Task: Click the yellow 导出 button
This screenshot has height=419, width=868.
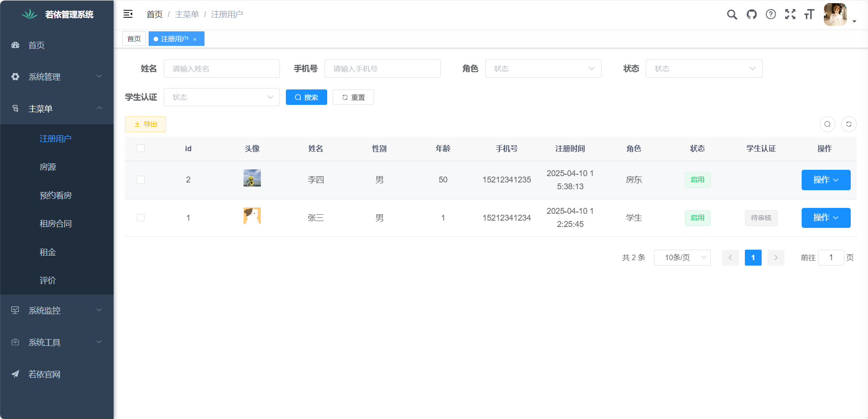Action: [x=145, y=124]
